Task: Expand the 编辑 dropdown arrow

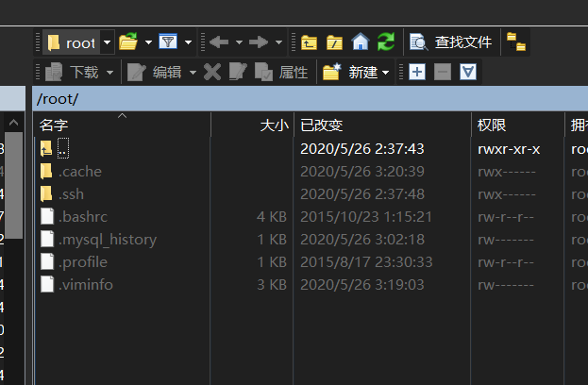Action: [x=193, y=73]
